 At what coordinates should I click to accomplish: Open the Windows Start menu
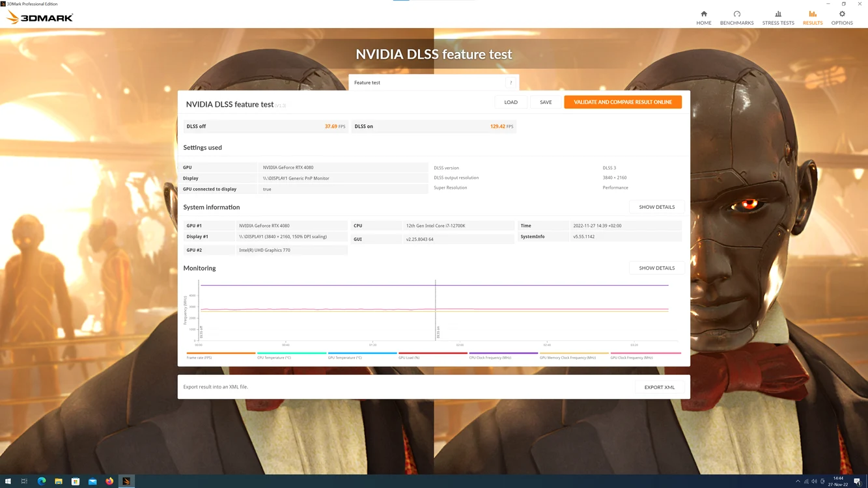tap(8, 481)
